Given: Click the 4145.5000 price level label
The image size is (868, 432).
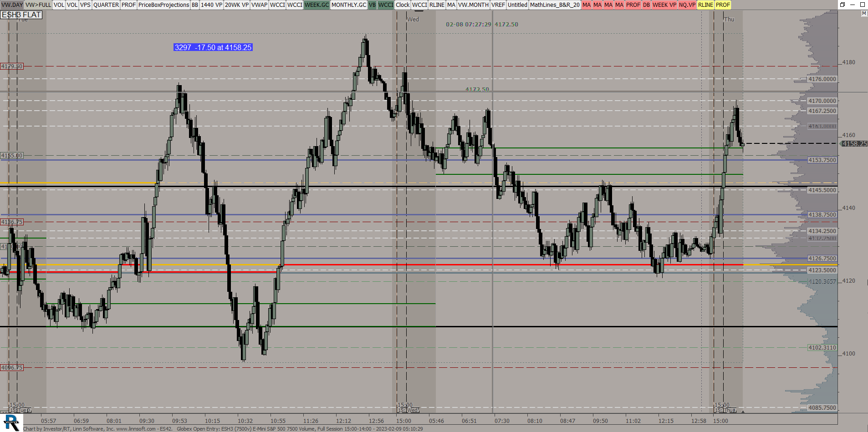Looking at the screenshot, I should 822,190.
